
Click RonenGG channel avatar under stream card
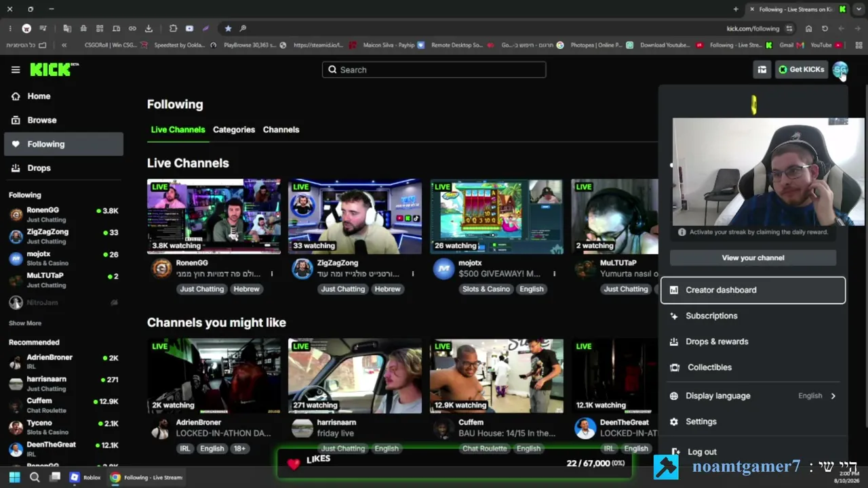tap(161, 269)
